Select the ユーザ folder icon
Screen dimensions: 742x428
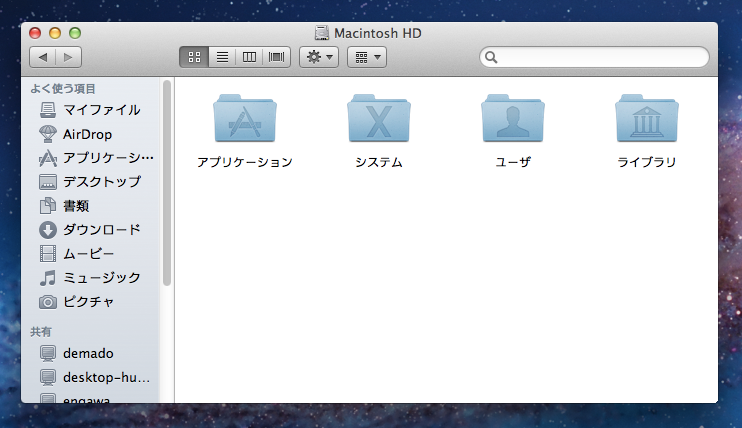[513, 118]
